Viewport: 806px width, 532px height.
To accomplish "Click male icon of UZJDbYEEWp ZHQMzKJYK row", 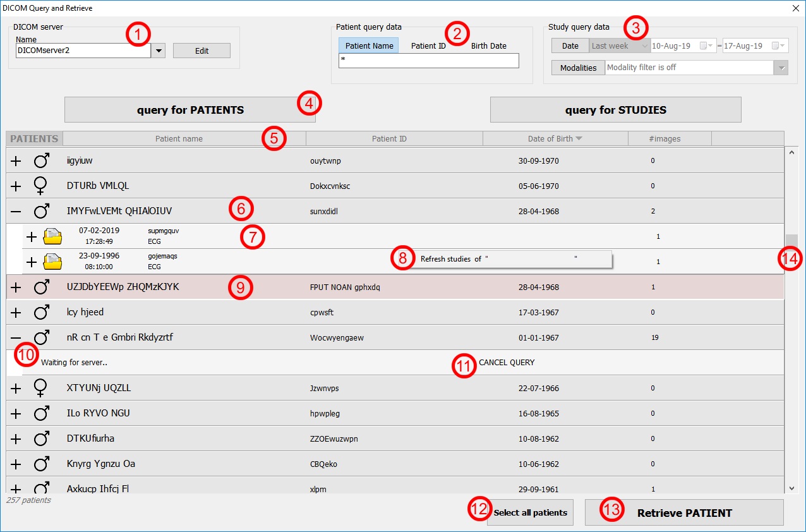I will click(42, 287).
